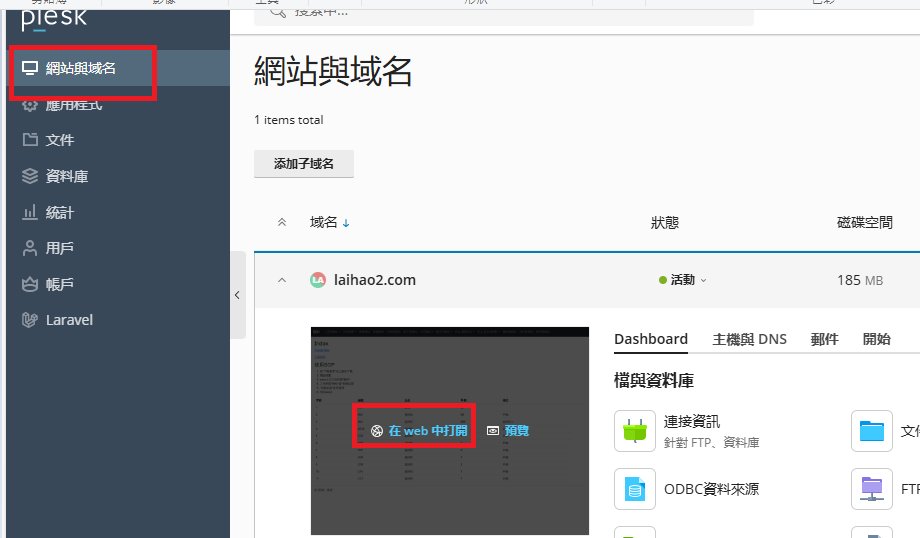
Task: Sort by the 磁碟空間 column header
Action: pos(865,222)
